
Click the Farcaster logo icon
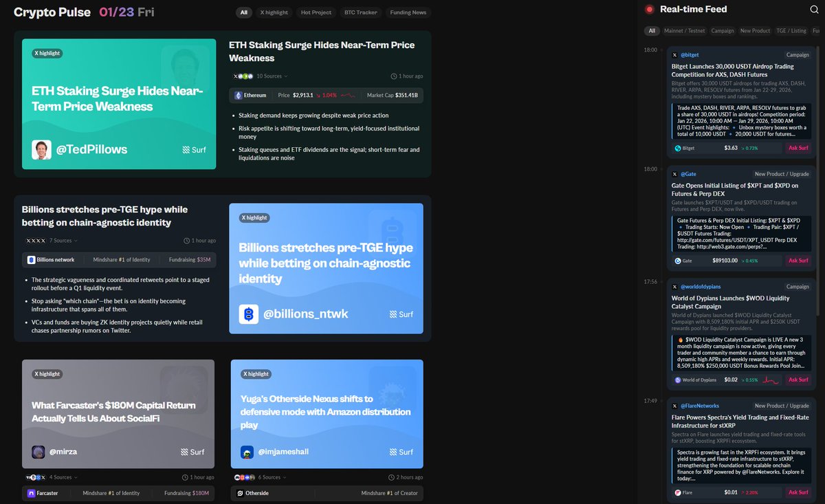click(32, 493)
